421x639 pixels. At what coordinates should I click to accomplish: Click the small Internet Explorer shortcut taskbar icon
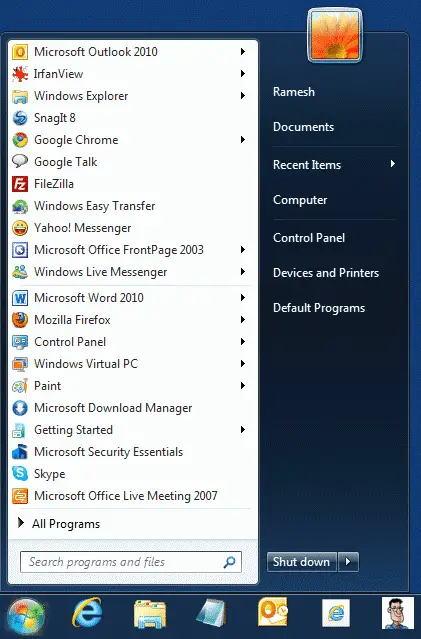[336, 613]
